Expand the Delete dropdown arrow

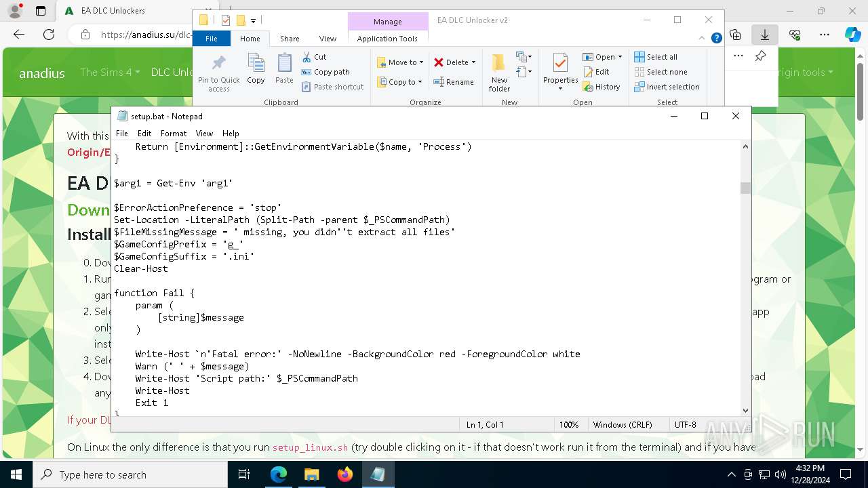[x=473, y=62]
